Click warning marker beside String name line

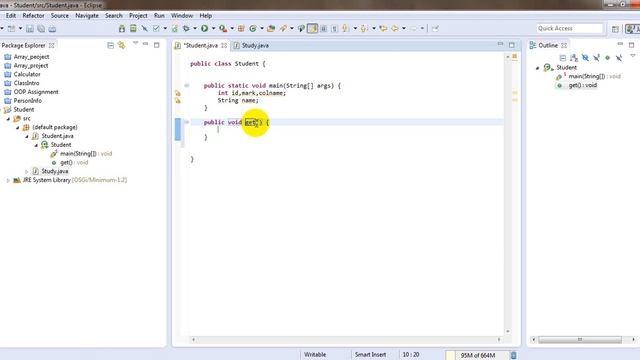[178, 100]
